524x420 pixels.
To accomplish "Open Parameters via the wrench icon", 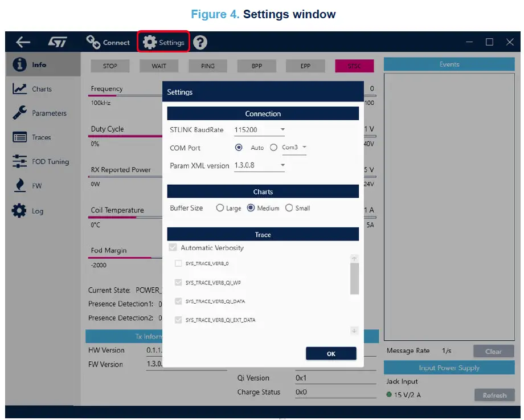I will point(20,113).
